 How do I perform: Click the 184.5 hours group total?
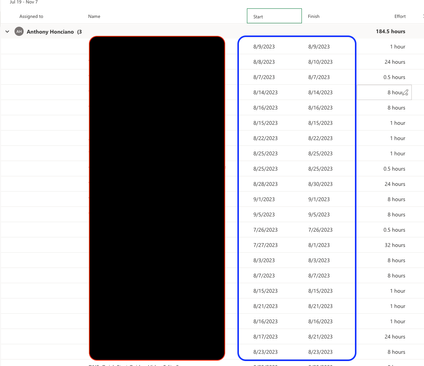pos(390,31)
